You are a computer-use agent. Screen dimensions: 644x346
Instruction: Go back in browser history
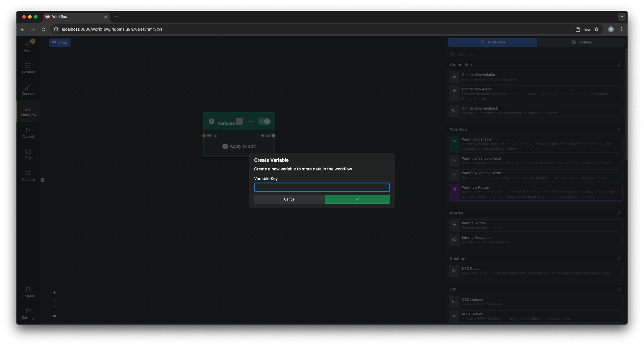pyautogui.click(x=23, y=29)
